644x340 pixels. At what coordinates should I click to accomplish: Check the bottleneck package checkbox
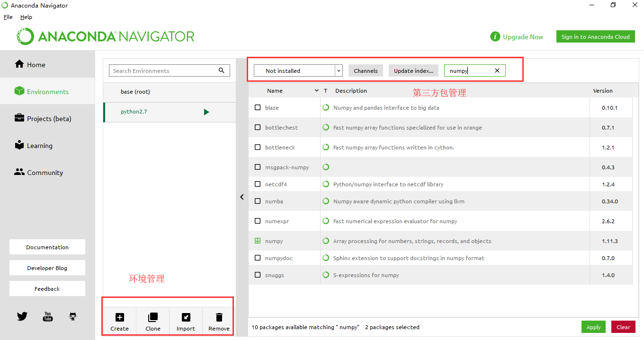258,147
